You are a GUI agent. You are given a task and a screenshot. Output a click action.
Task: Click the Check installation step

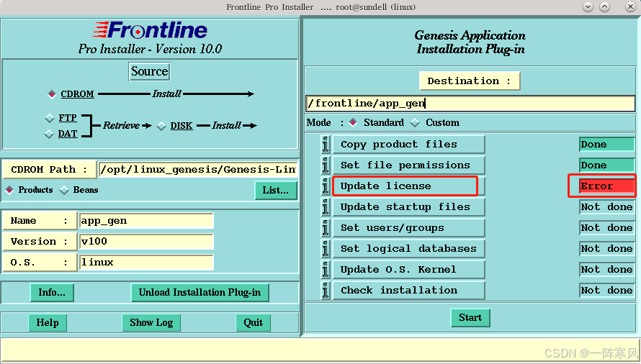(409, 290)
